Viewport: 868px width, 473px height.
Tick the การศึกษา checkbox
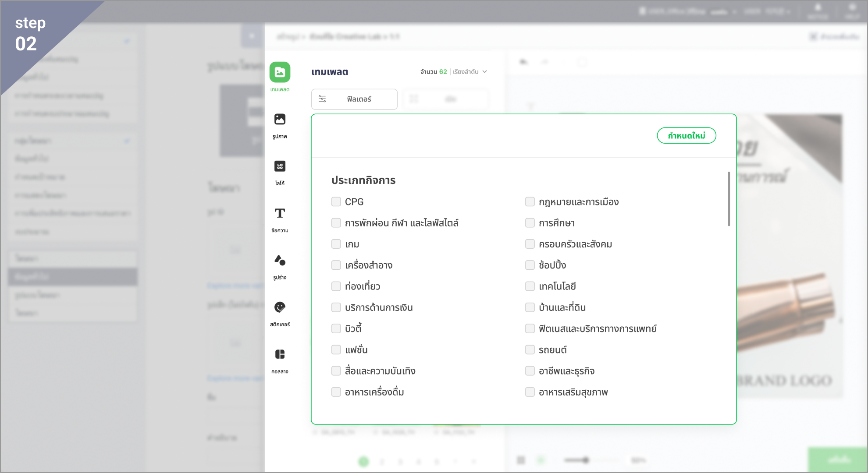(x=530, y=223)
